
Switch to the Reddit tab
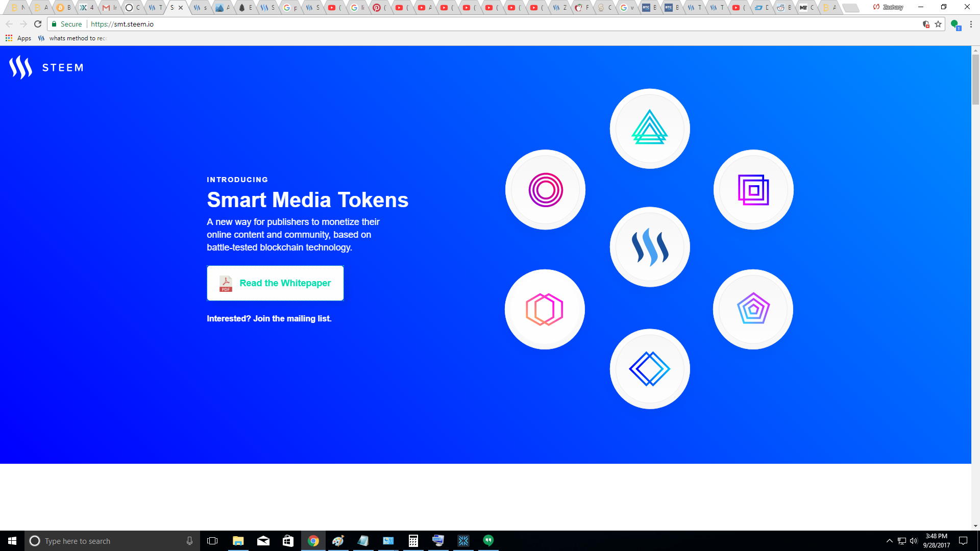[x=783, y=8]
